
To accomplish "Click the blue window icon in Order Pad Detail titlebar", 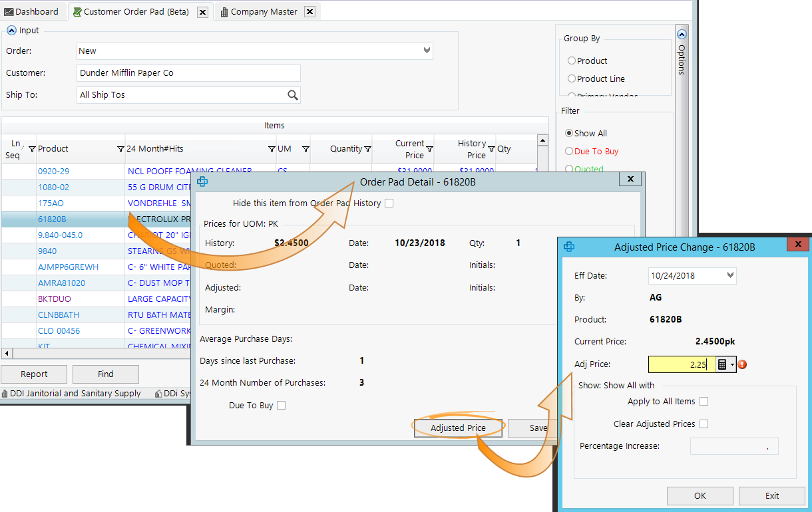I will click(202, 181).
